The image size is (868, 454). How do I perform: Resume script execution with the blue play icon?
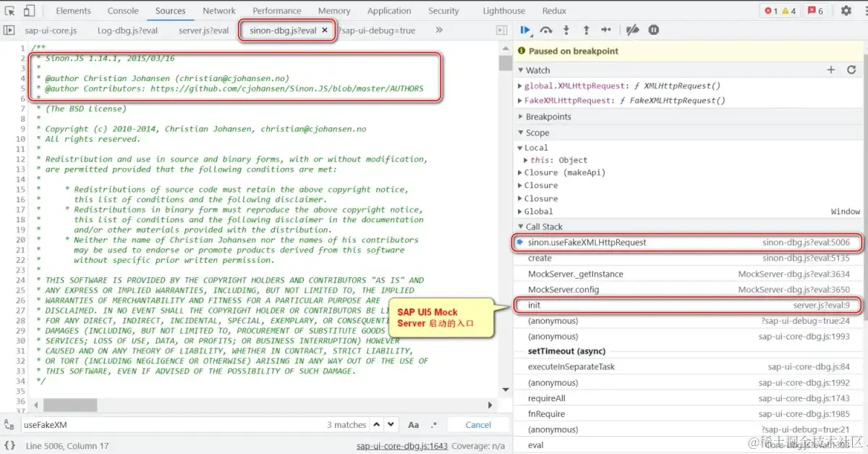[525, 30]
